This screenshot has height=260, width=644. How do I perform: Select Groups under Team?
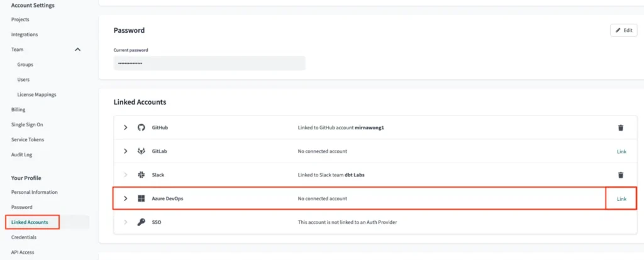25,65
